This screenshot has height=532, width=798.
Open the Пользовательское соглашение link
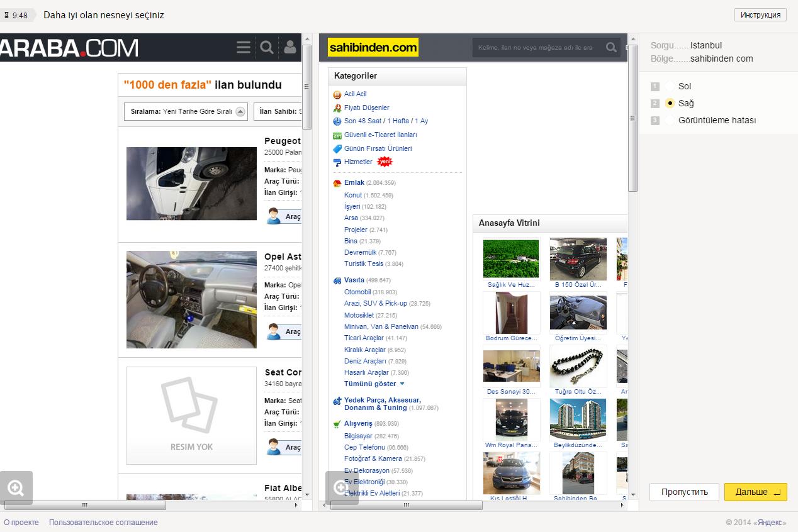tap(103, 523)
